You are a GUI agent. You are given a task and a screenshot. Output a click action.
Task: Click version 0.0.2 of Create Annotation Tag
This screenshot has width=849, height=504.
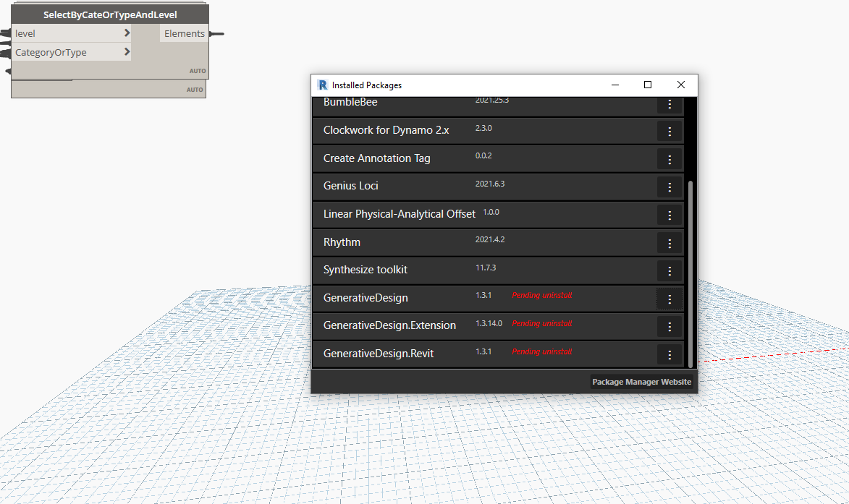(483, 155)
